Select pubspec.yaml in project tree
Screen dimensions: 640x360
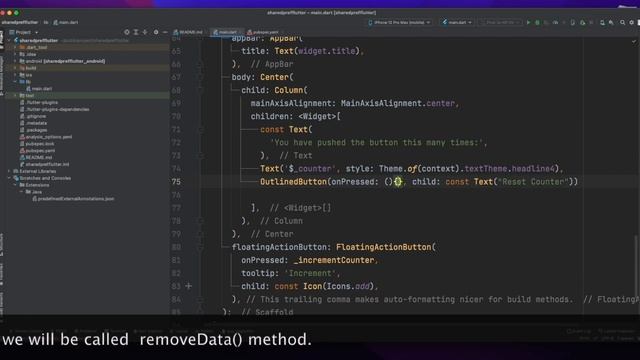pos(37,151)
